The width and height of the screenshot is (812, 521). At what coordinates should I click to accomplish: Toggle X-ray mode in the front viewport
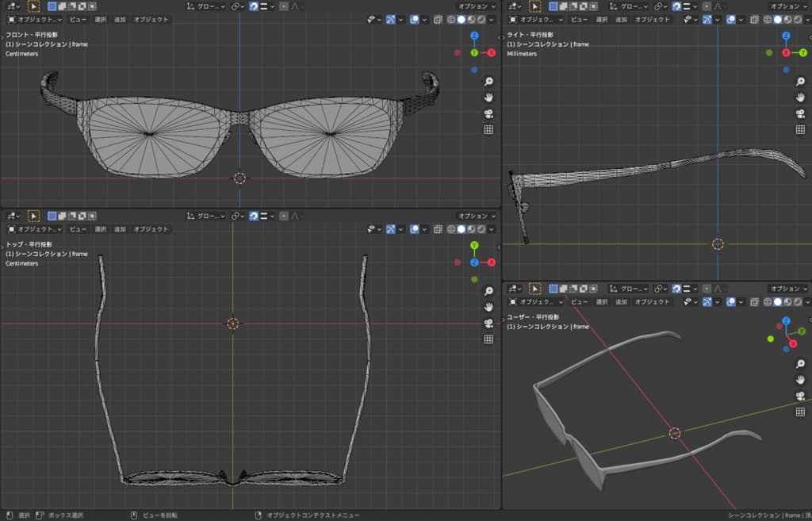438,19
